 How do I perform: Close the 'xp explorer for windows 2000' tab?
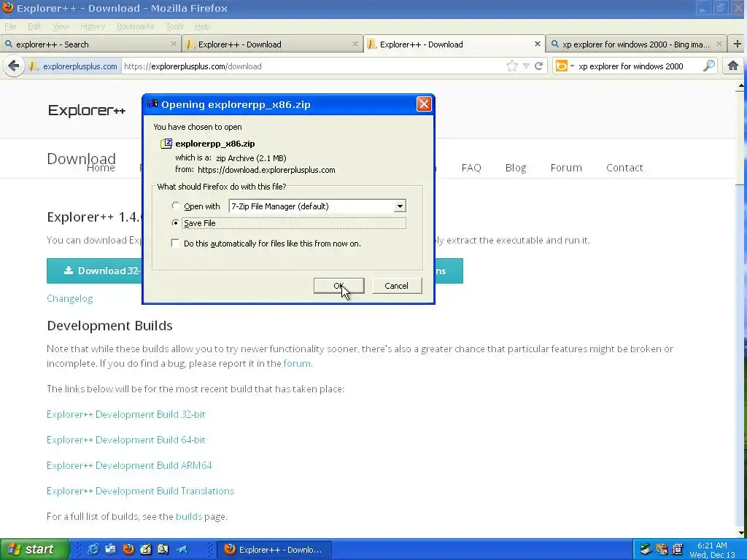pos(719,44)
